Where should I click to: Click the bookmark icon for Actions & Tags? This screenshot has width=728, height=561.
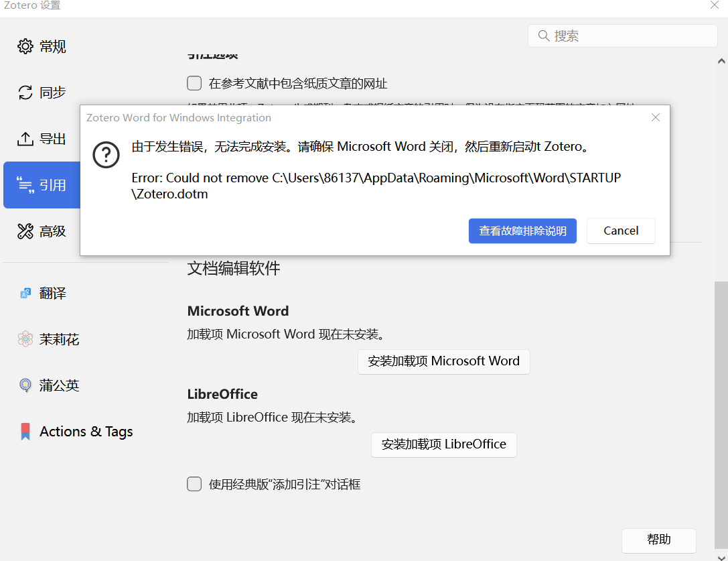[x=25, y=432]
